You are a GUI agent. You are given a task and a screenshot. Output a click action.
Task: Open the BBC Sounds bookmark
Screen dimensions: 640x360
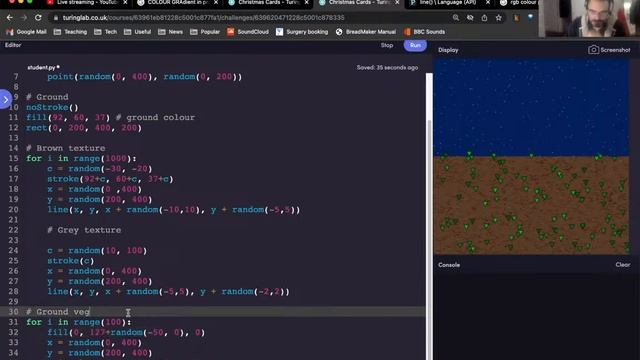(424, 32)
